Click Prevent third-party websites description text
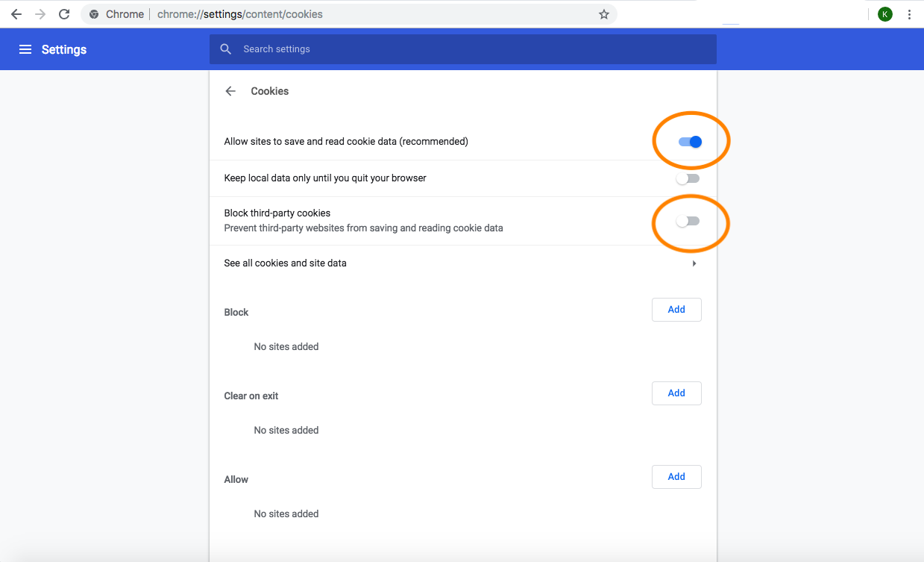This screenshot has height=562, width=924. tap(364, 228)
